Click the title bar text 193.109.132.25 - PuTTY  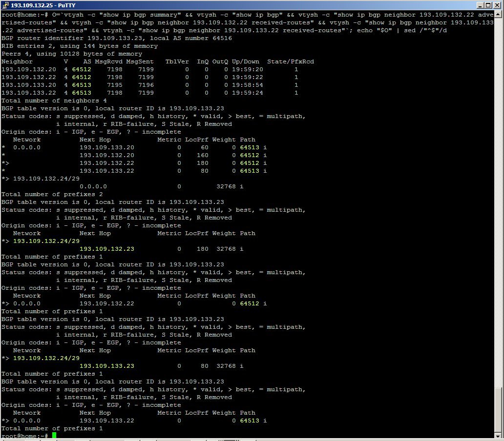43,5
